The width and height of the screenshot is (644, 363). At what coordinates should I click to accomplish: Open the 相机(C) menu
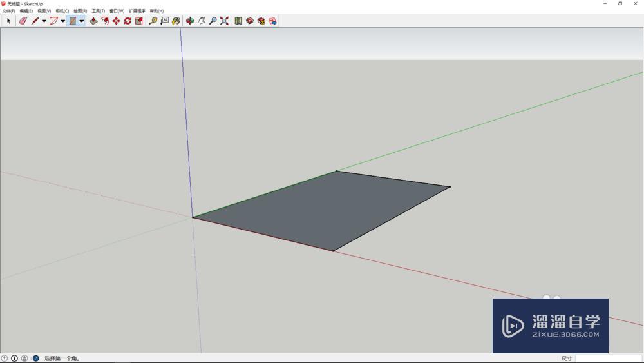coord(62,11)
